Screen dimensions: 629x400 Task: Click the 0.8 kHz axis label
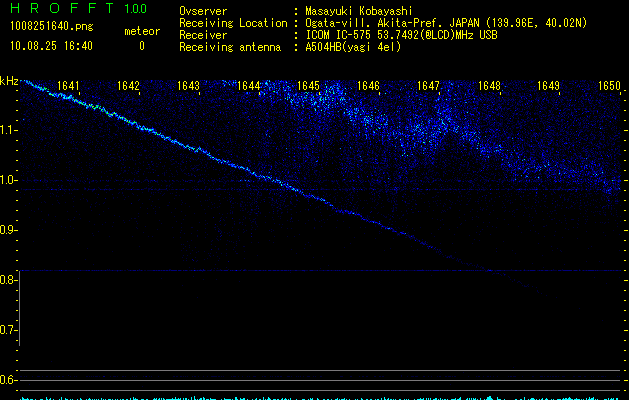click(8, 280)
